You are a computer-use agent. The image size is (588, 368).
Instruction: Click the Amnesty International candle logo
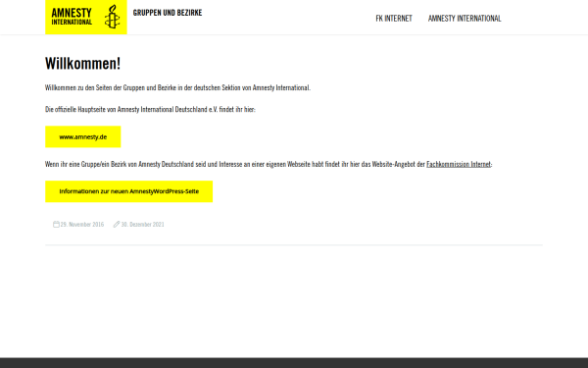click(112, 17)
